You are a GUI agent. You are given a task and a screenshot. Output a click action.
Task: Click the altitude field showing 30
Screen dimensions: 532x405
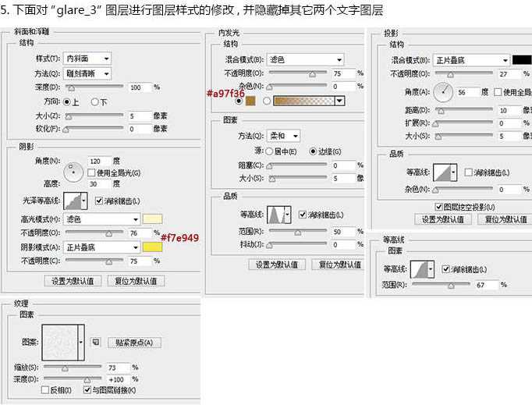click(x=99, y=184)
